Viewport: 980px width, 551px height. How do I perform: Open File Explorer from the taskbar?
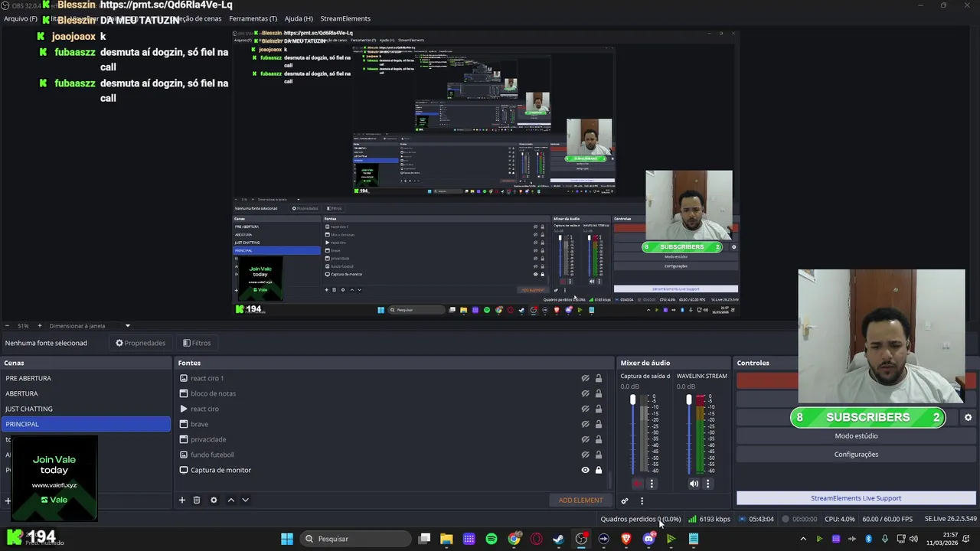click(446, 539)
